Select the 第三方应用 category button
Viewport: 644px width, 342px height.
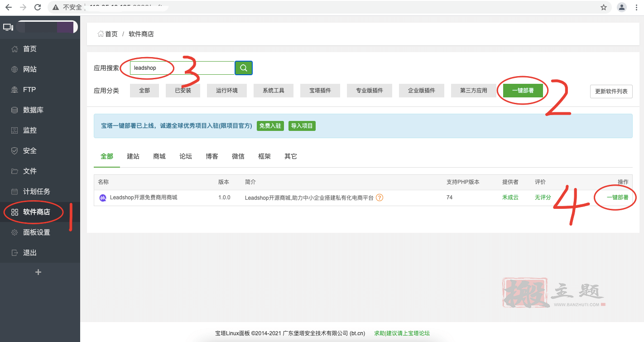[474, 91]
